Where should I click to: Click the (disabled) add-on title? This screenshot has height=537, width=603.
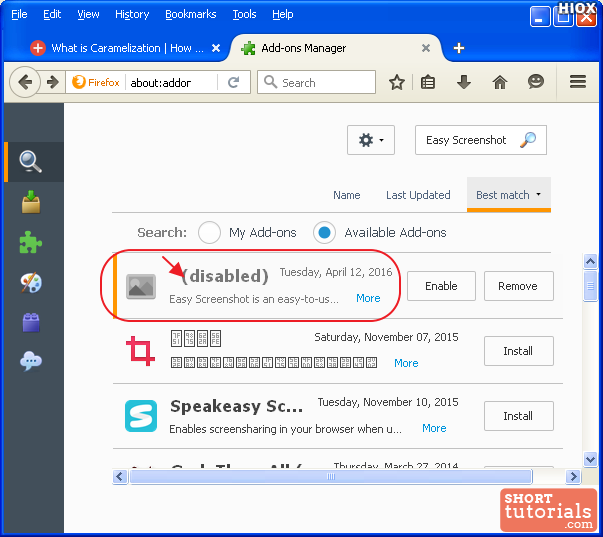coord(225,276)
